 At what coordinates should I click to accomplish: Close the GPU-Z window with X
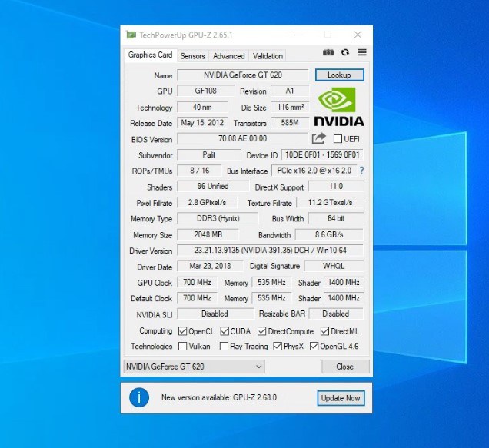[x=358, y=35]
